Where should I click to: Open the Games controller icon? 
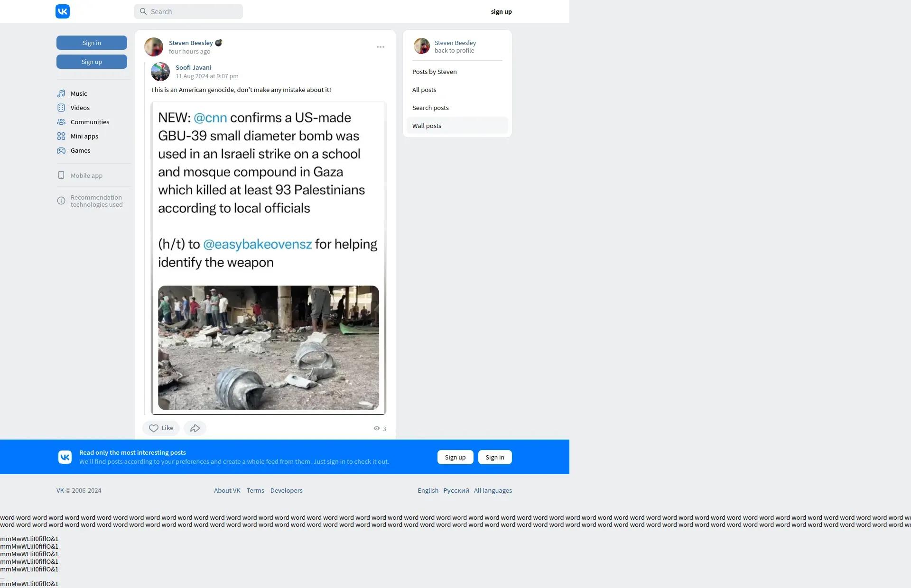[x=61, y=150]
